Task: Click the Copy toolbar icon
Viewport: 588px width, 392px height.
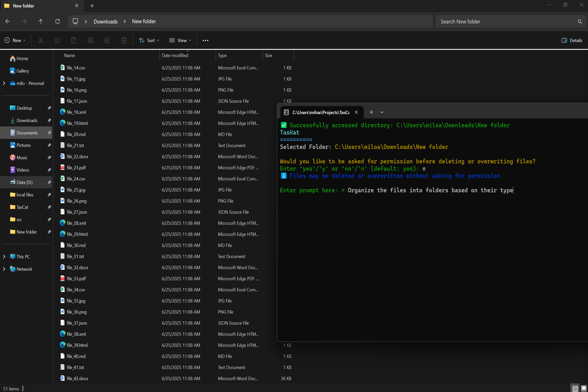Action: [x=57, y=40]
